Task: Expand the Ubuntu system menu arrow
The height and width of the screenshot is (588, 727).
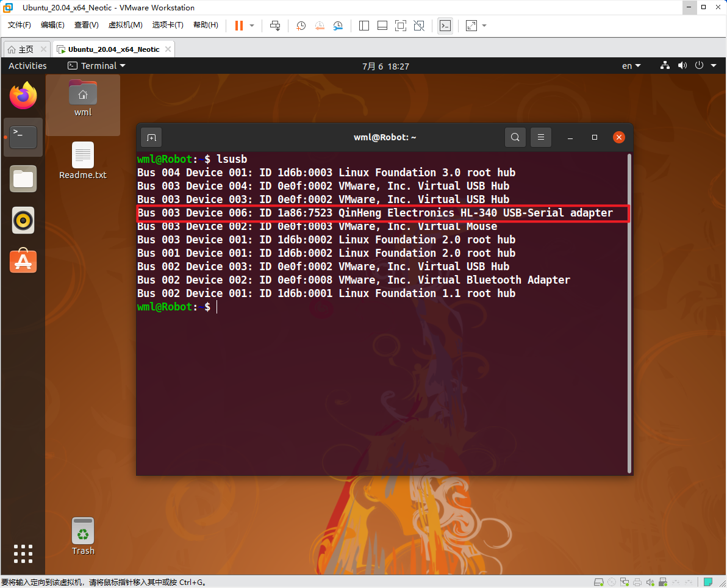Action: pyautogui.click(x=714, y=65)
